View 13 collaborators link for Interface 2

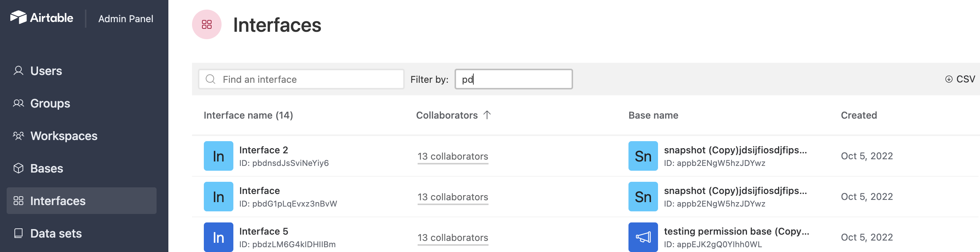[x=453, y=156]
